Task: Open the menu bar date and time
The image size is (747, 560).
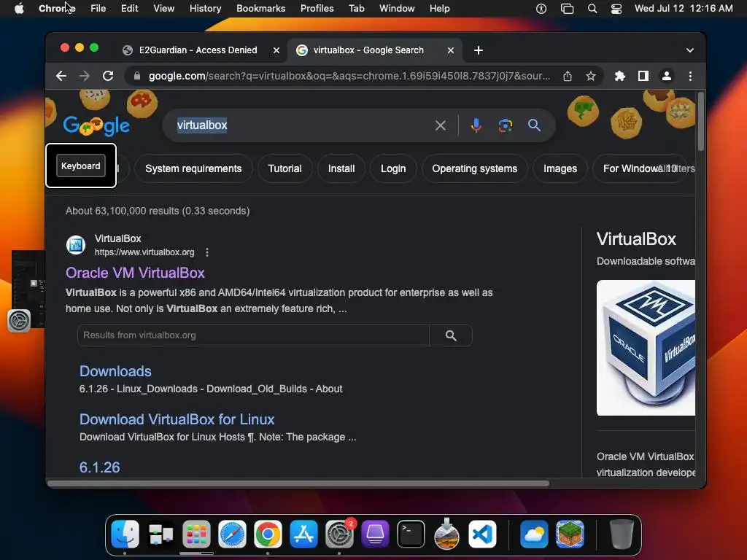Action: pos(683,9)
